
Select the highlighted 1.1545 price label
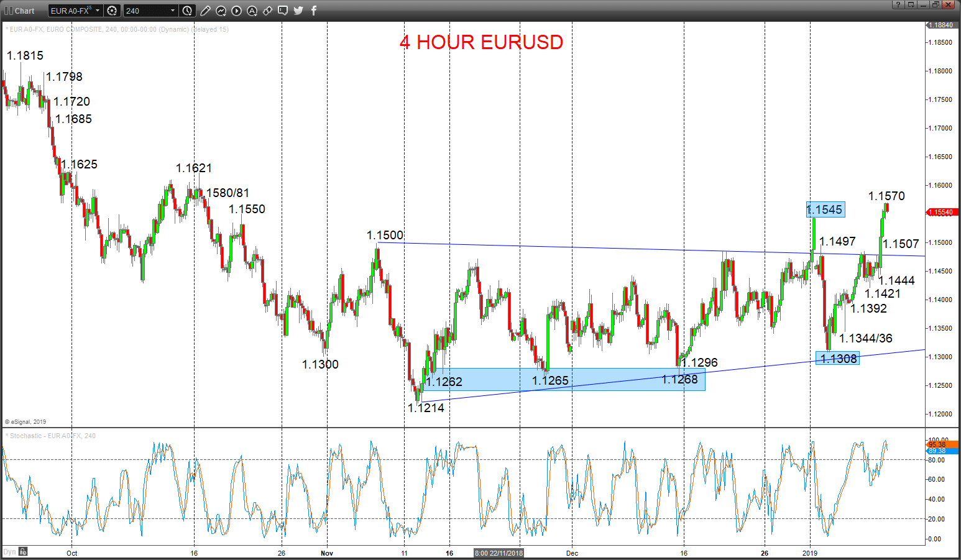tap(825, 209)
